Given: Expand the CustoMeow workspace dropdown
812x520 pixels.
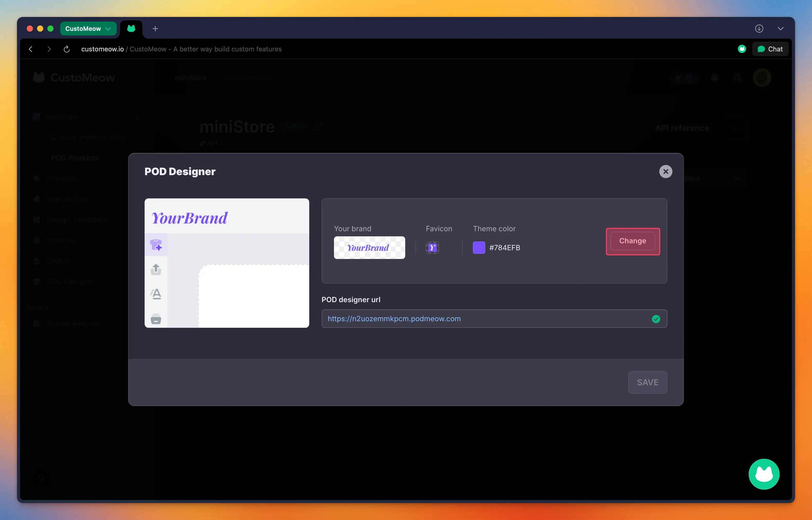Looking at the screenshot, I should (88, 29).
